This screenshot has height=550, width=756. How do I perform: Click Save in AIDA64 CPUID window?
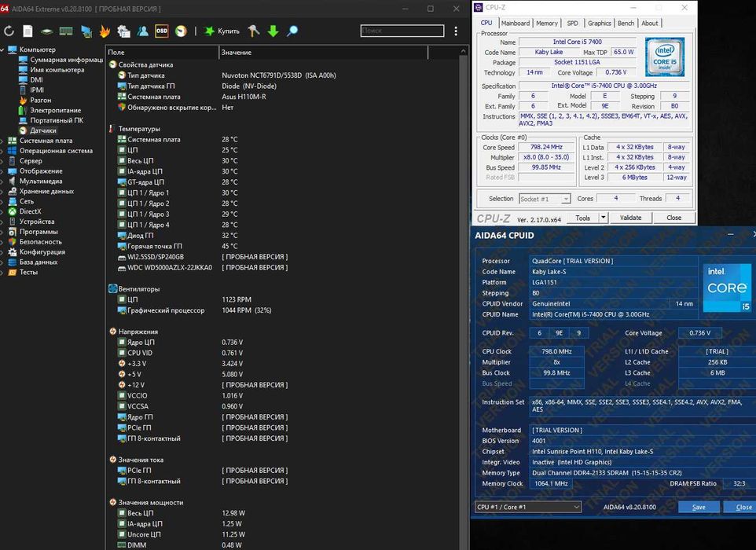[x=699, y=507]
